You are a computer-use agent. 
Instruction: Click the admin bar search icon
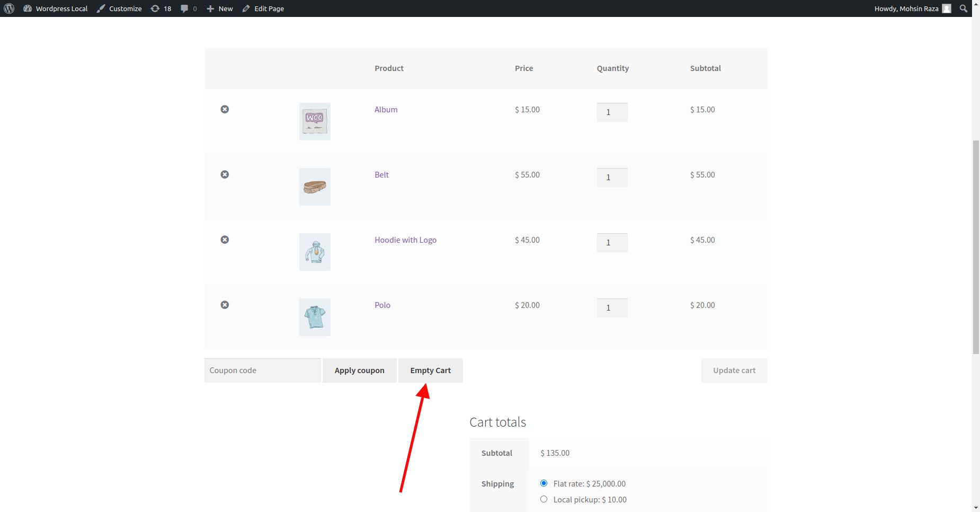click(964, 8)
